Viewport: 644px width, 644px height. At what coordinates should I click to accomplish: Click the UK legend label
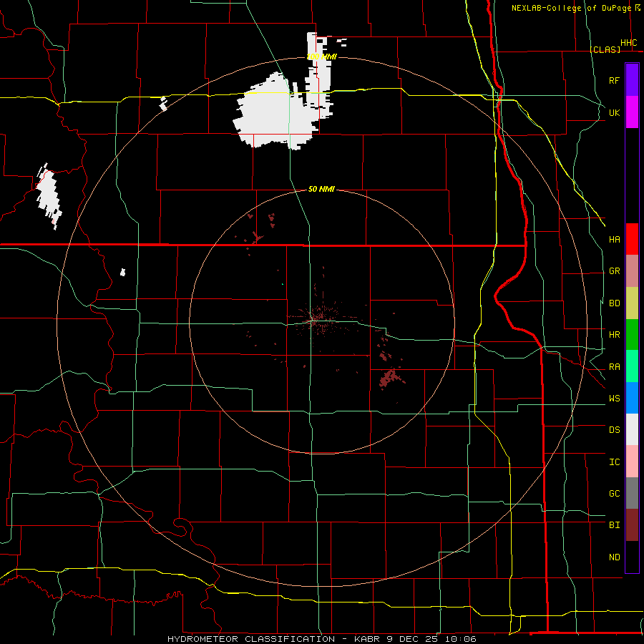point(614,112)
